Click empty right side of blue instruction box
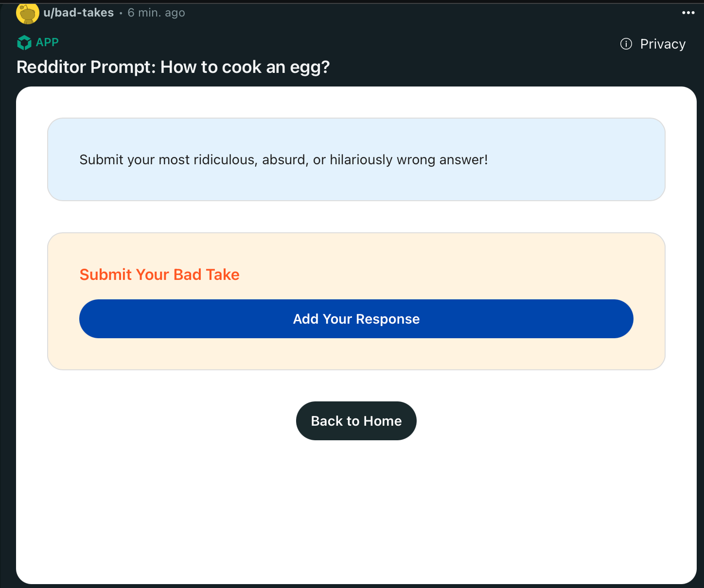704x588 pixels. click(x=583, y=159)
